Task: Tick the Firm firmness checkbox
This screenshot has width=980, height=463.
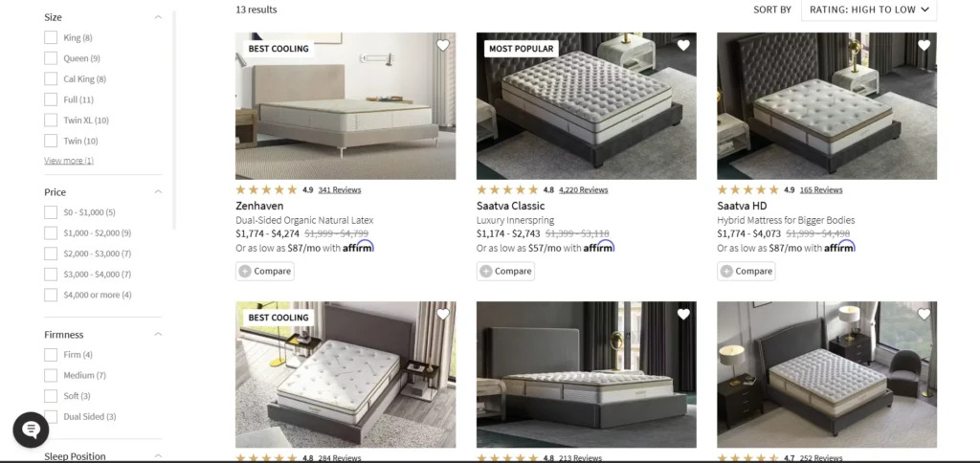Action: (x=51, y=355)
